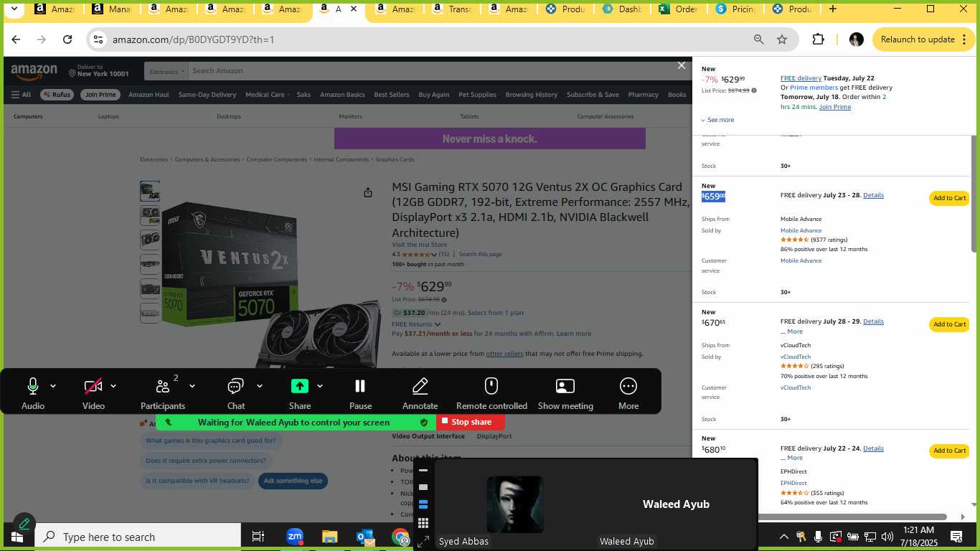The height and width of the screenshot is (551, 980).
Task: Open Zoom from Windows taskbar
Action: [295, 537]
